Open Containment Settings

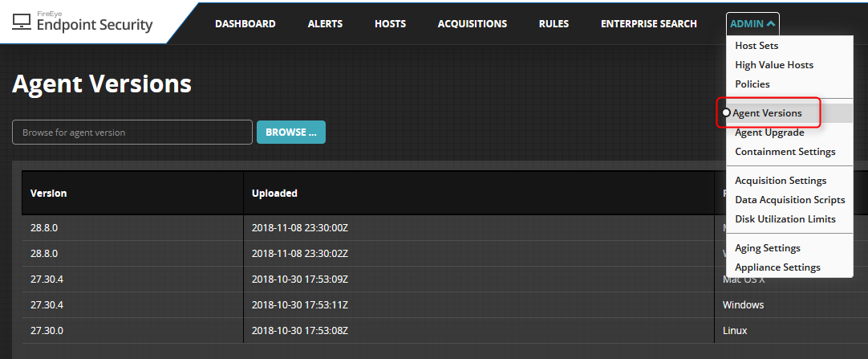pyautogui.click(x=785, y=152)
